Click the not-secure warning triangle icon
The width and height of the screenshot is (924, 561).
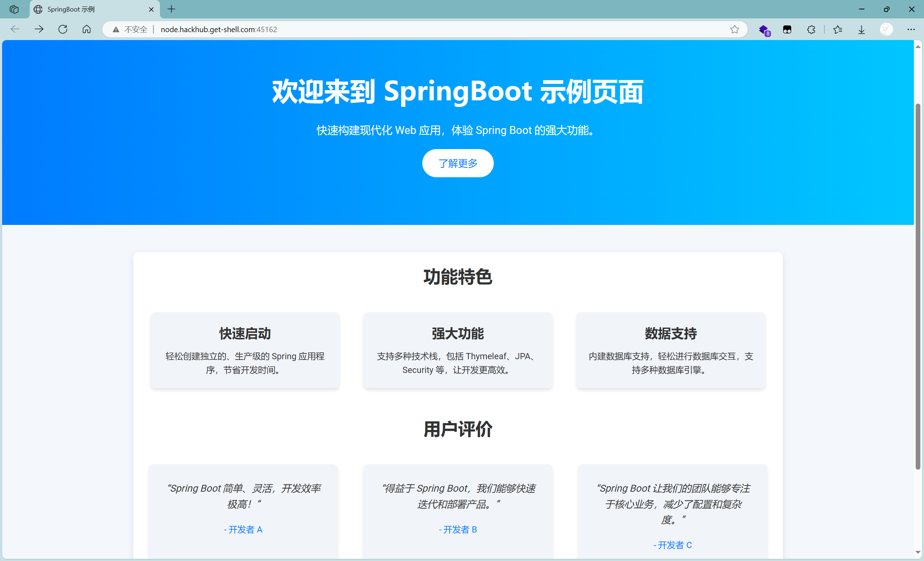[116, 30]
